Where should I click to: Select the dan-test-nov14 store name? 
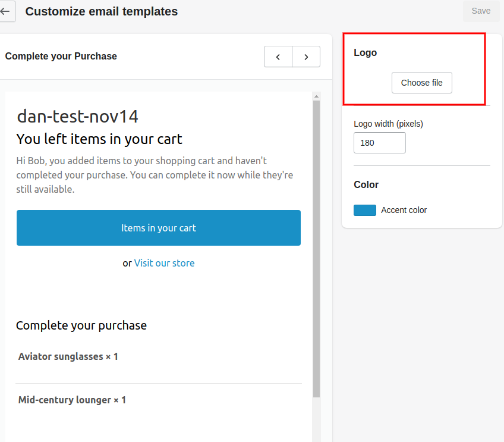point(77,116)
